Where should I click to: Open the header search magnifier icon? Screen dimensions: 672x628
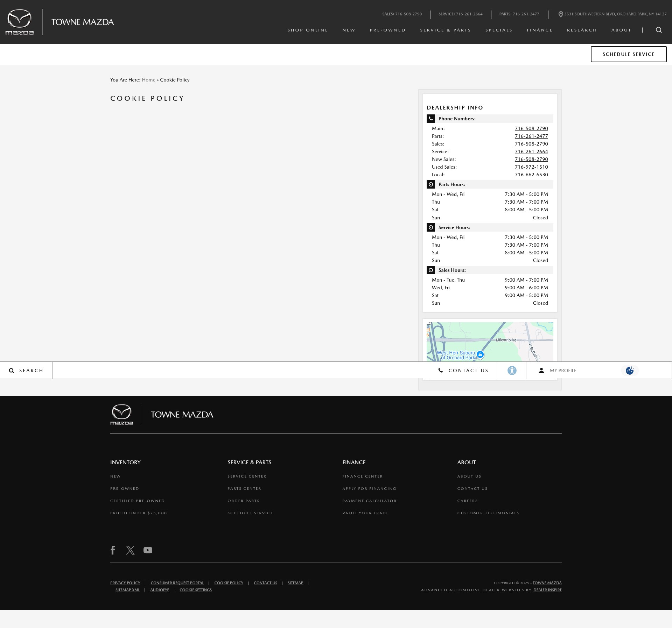659,30
